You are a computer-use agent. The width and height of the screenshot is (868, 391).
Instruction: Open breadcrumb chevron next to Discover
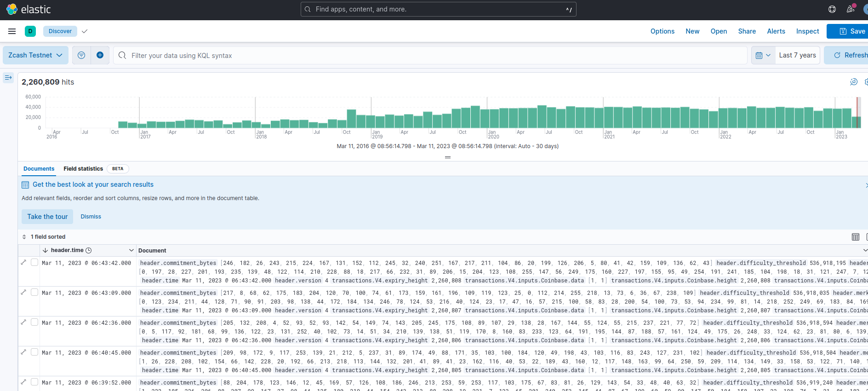(85, 31)
